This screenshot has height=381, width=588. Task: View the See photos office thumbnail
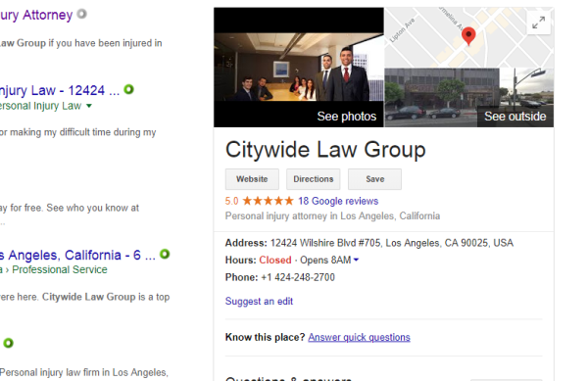299,68
